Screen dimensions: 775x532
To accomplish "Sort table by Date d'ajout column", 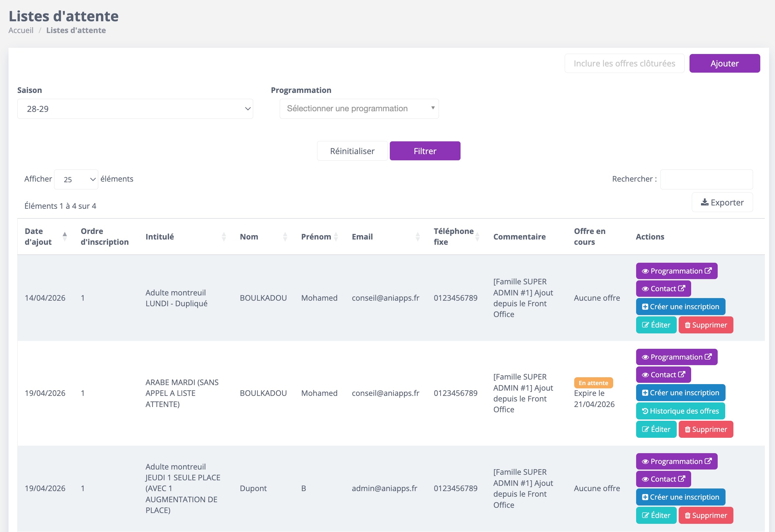I will [65, 236].
